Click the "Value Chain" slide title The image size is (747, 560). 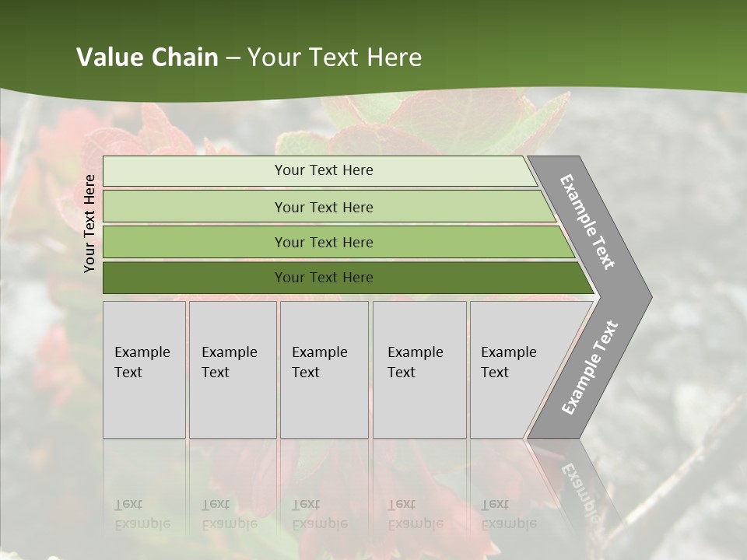pyautogui.click(x=249, y=58)
